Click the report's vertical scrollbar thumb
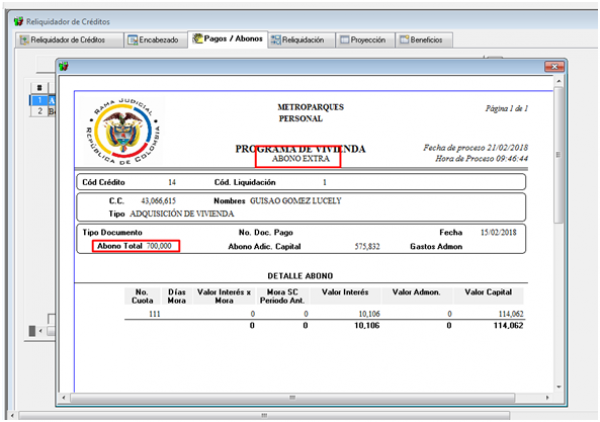Screen dimensions: 600x422 pyautogui.click(x=559, y=155)
